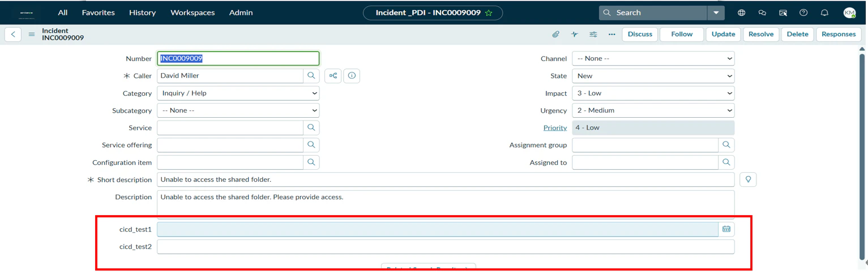The width and height of the screenshot is (868, 274).
Task: Click the Update button
Action: tap(723, 34)
